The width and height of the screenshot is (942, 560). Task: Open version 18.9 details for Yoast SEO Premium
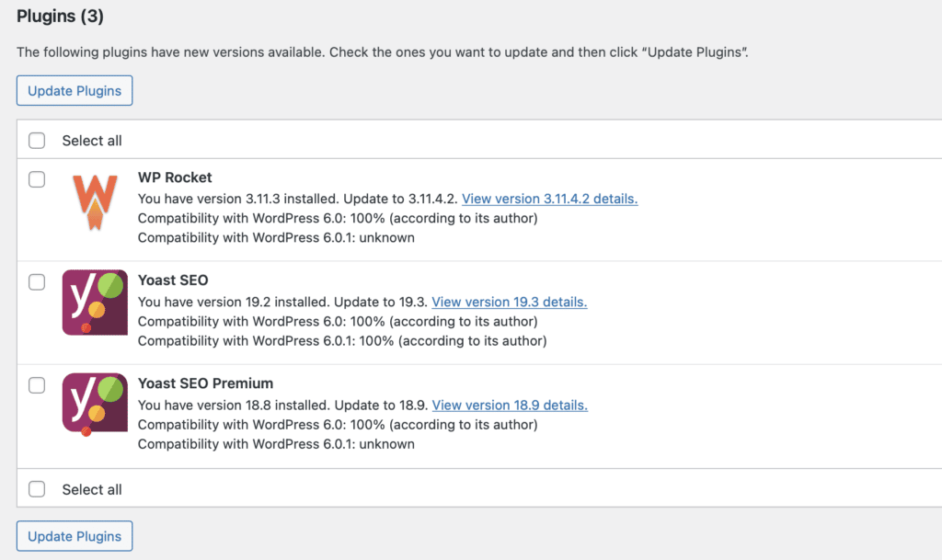[510, 405]
